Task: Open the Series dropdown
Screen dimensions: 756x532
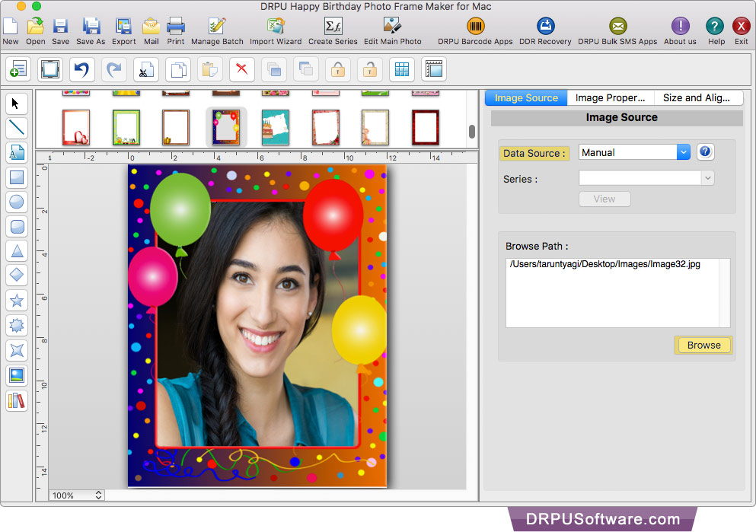Action: click(646, 178)
